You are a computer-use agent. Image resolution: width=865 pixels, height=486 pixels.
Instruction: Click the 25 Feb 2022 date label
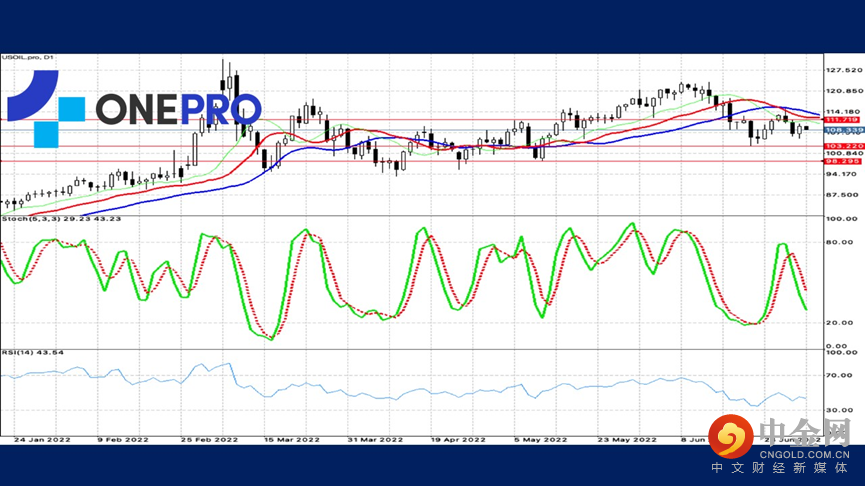click(x=211, y=439)
